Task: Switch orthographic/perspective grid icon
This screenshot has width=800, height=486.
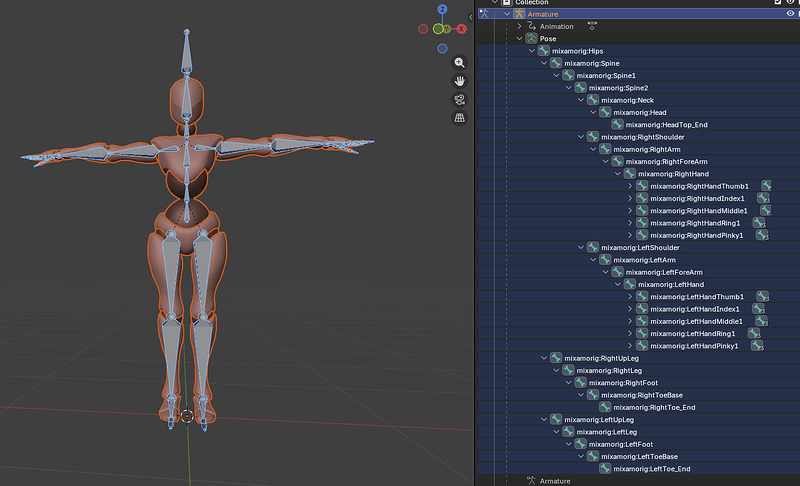Action: pos(459,118)
